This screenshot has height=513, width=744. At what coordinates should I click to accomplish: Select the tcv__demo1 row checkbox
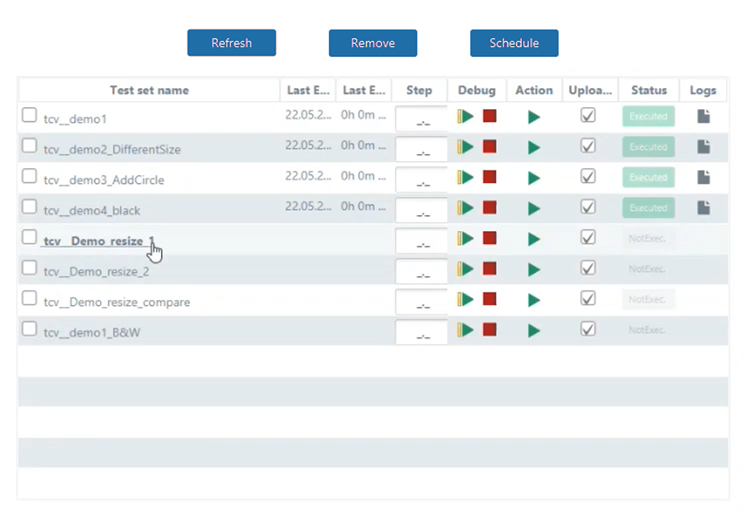pyautogui.click(x=30, y=116)
